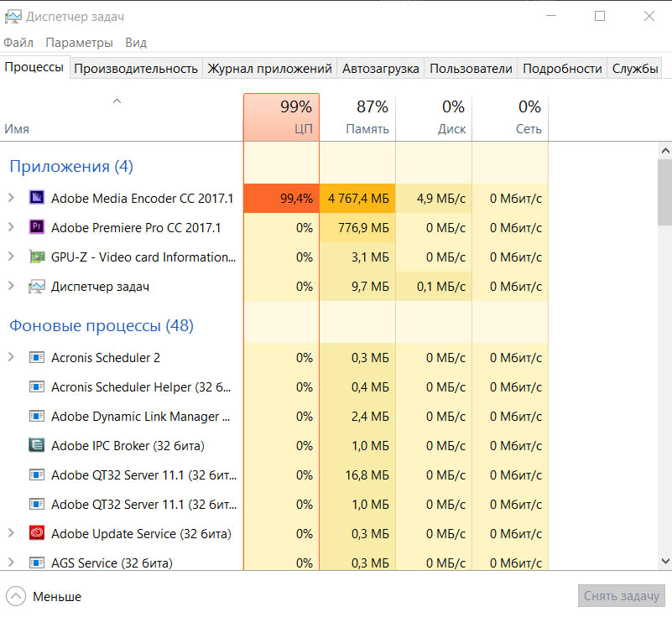672x617 pixels.
Task: Click the GPU-Z video card icon
Action: tap(37, 257)
